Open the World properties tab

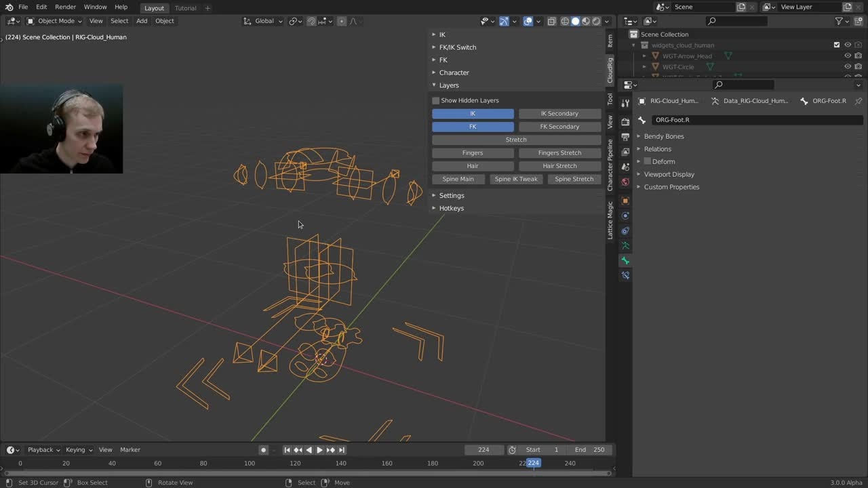tap(625, 182)
